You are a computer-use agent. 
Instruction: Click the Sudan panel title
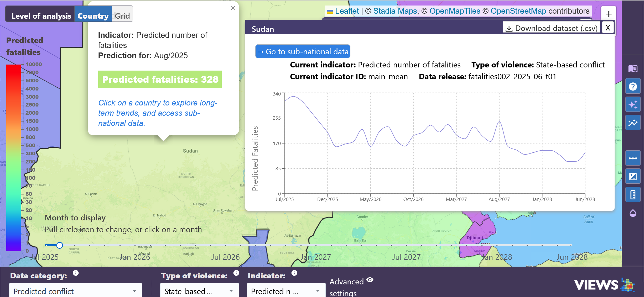(x=263, y=29)
